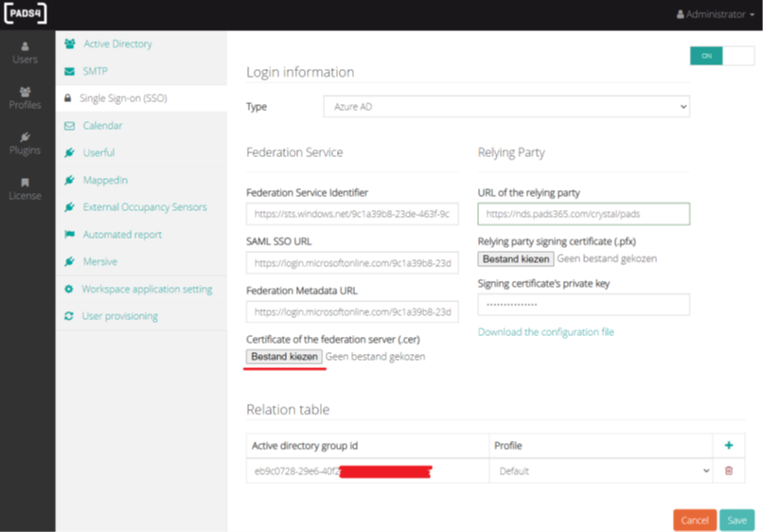The width and height of the screenshot is (763, 532).
Task: Click the Workspace application setting gear icon
Action: tap(68, 289)
